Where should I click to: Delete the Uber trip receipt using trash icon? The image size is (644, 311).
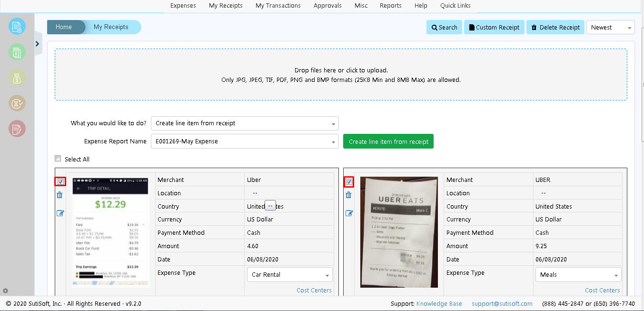point(59,195)
